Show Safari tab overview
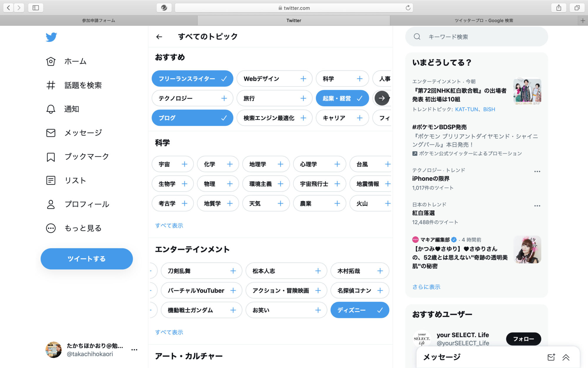588x368 pixels. 577,8
